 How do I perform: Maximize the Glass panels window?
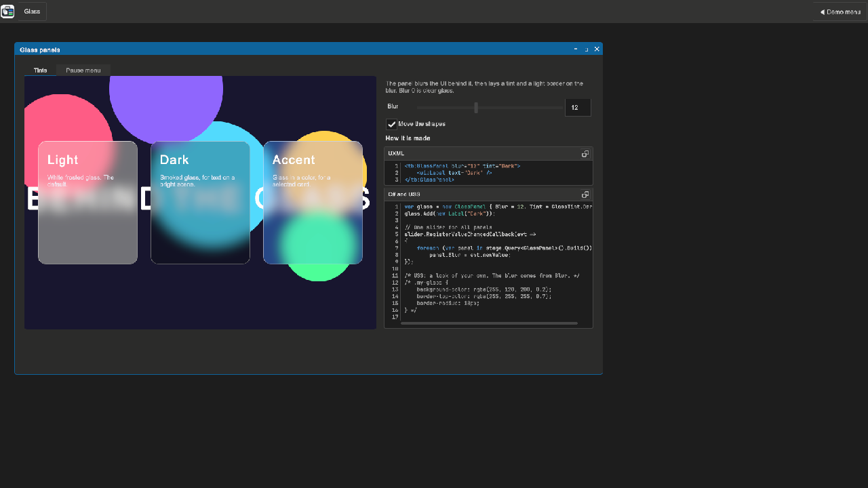pos(587,49)
